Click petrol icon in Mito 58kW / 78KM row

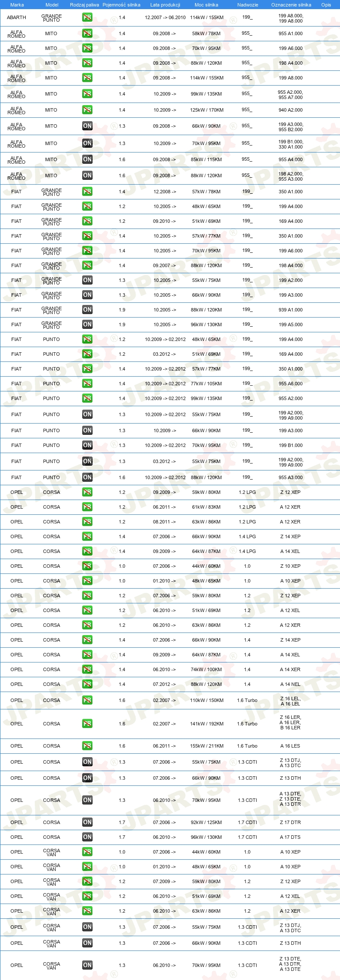coord(87,33)
